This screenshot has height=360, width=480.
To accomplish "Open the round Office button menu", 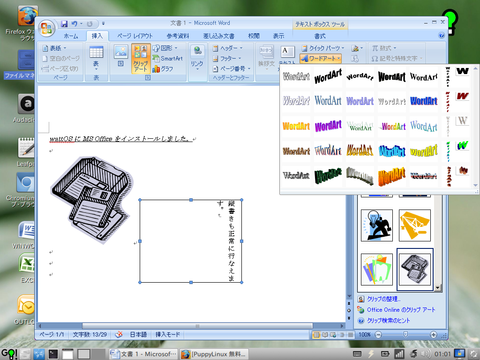I will pos(46,28).
